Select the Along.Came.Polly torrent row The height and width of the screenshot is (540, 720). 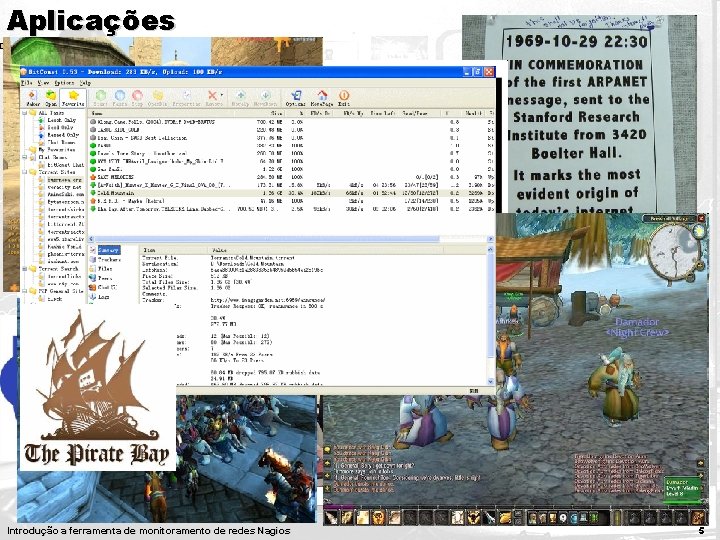tap(292, 122)
